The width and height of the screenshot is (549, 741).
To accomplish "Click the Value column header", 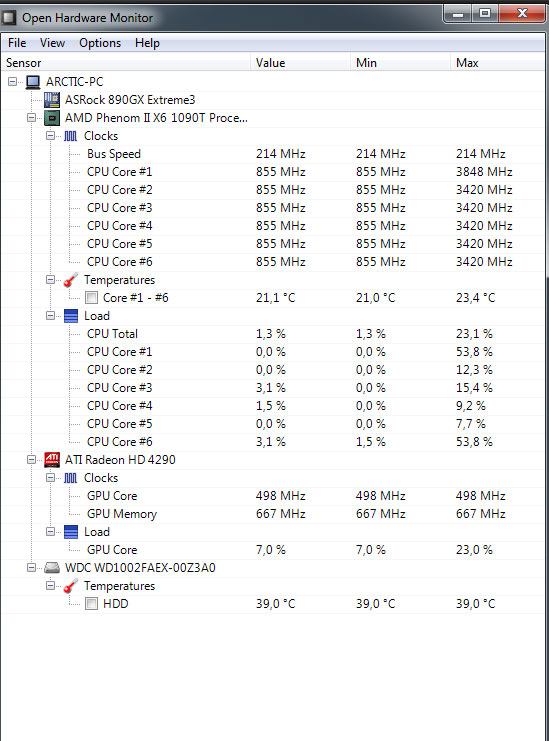I will pos(300,63).
